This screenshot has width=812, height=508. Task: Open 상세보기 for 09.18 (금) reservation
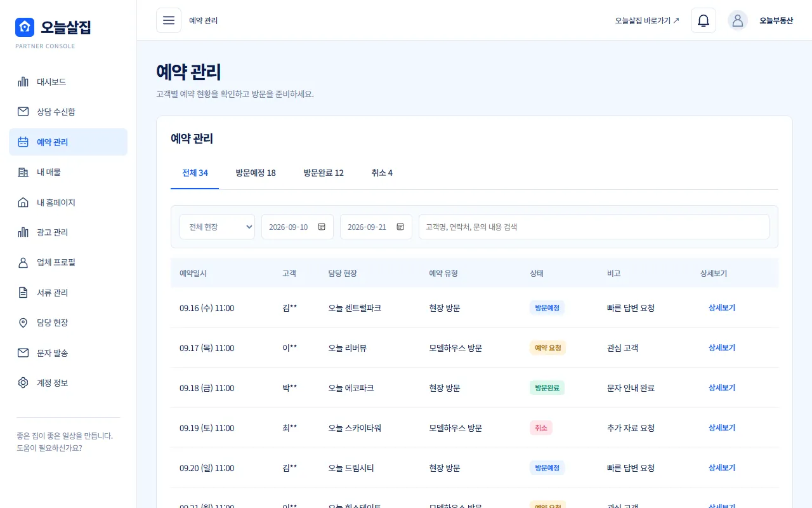click(722, 387)
